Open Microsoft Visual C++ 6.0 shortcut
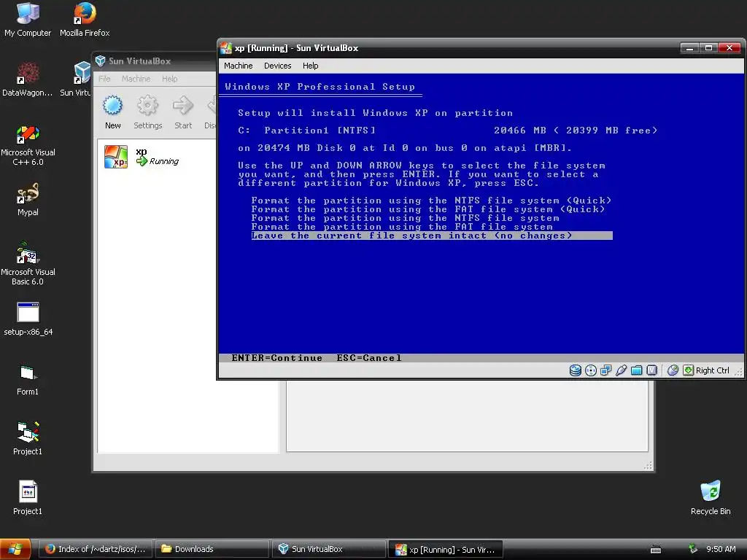The height and width of the screenshot is (560, 747). 28,146
